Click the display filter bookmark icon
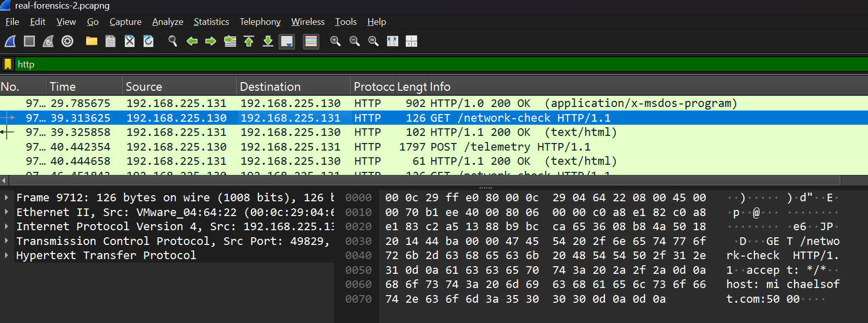The image size is (868, 323). 8,64
